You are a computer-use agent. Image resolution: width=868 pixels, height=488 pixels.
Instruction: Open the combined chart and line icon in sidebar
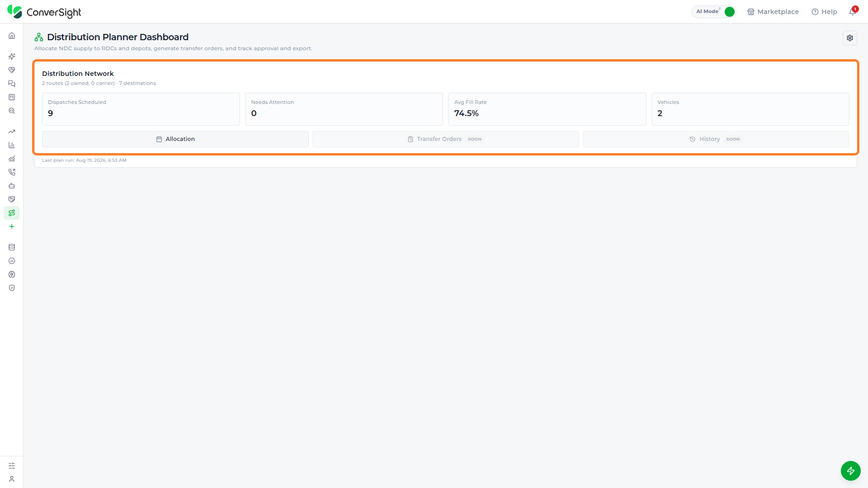tap(12, 159)
